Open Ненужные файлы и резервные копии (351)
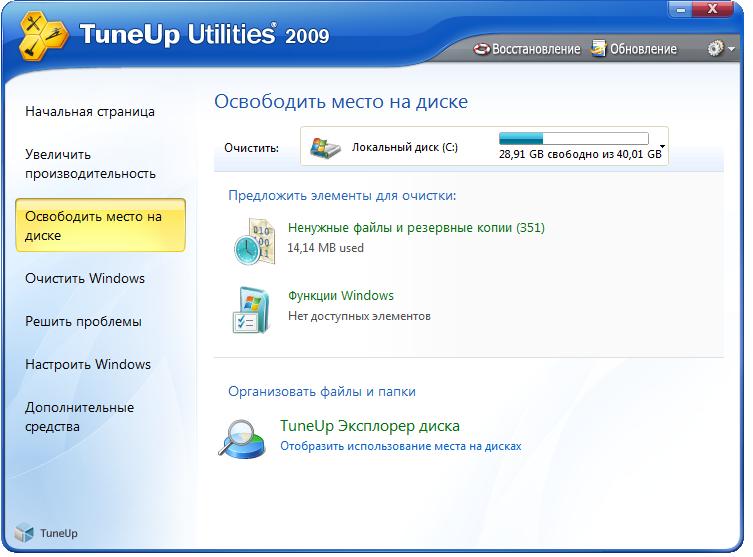753x557 pixels. tap(416, 228)
